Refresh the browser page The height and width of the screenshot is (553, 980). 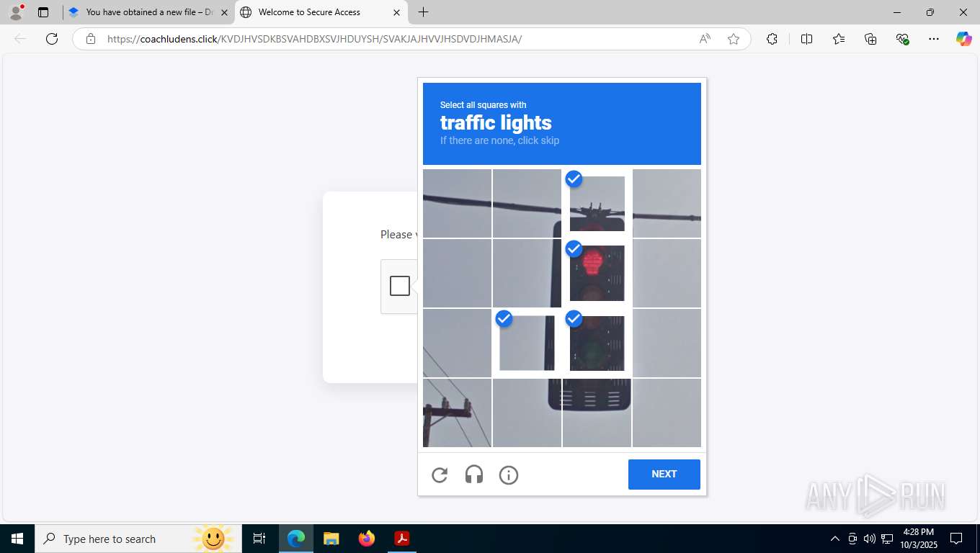tap(52, 39)
